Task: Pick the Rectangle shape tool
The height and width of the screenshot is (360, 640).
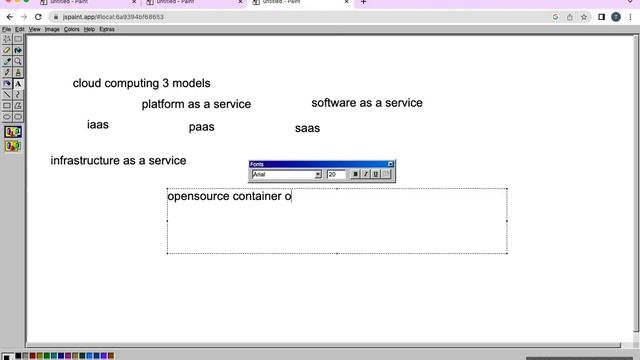Action: (7, 106)
